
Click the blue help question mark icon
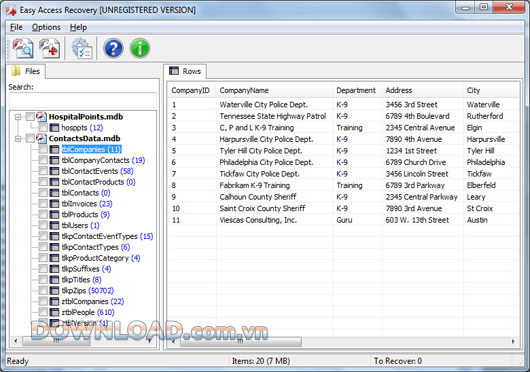(113, 48)
